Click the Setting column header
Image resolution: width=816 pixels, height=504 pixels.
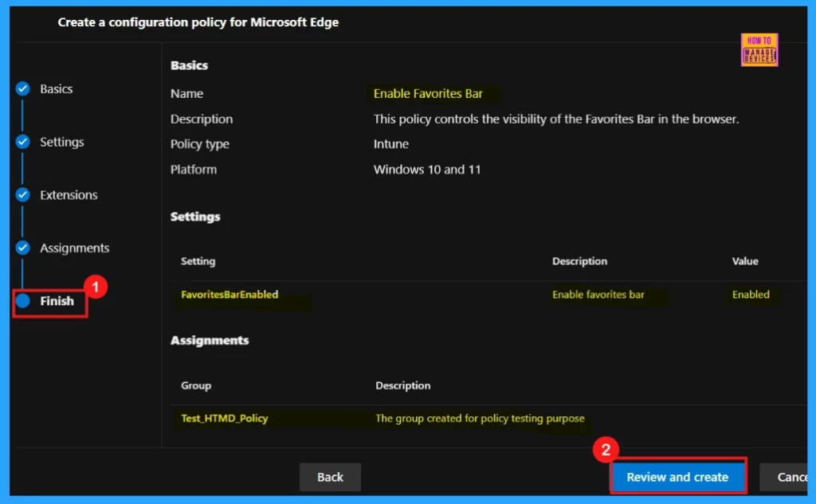click(x=198, y=262)
